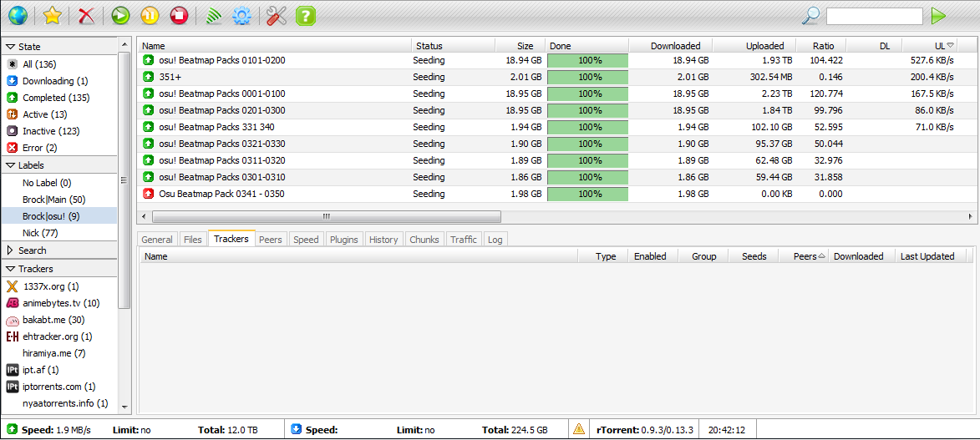Select Brock|Main (50) label
This screenshot has width=980, height=440.
point(58,200)
